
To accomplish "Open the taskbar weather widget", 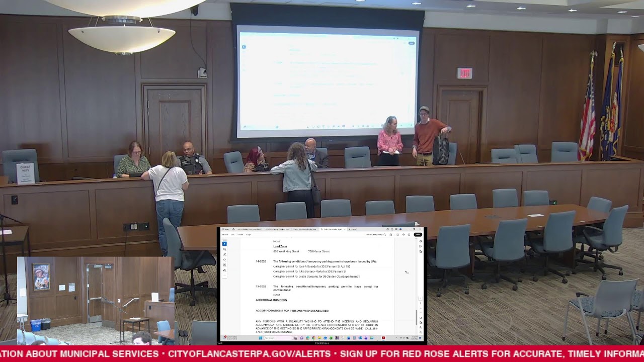I will (x=230, y=338).
